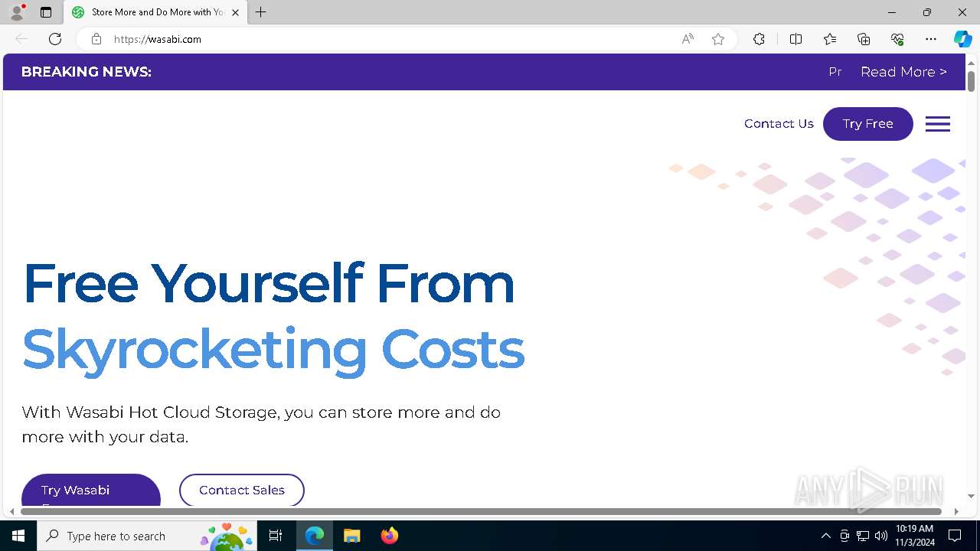View site information lock icon

point(96,39)
